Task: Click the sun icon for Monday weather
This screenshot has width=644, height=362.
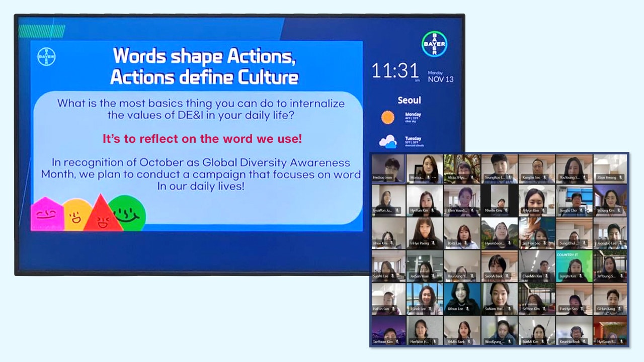Action: (388, 118)
